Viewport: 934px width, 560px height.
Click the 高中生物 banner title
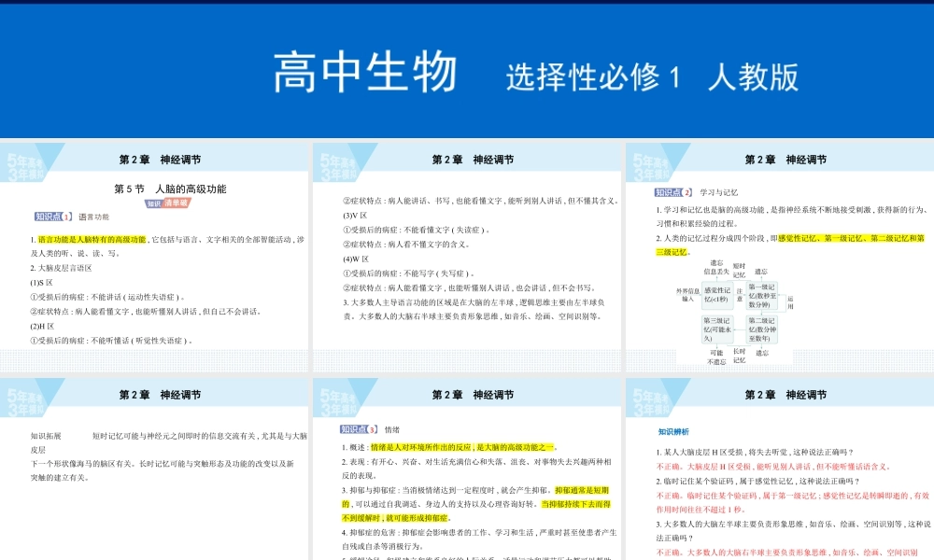[365, 72]
